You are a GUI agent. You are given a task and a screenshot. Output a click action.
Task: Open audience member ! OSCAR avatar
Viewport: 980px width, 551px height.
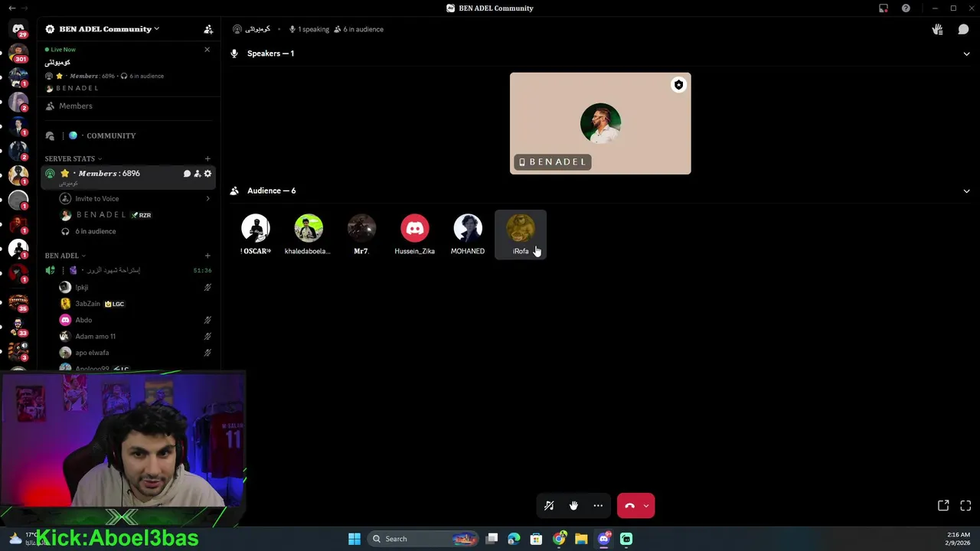[256, 228]
